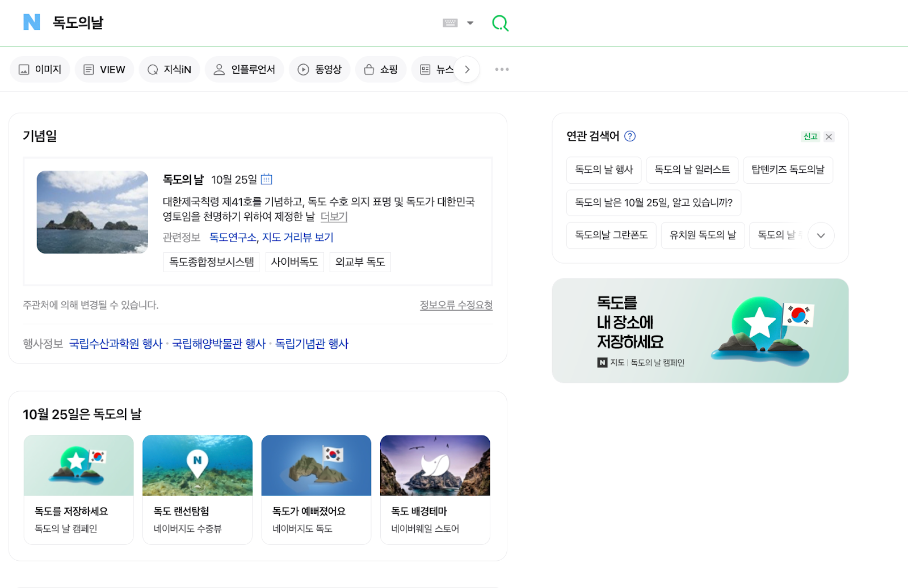Open the 독도연구소 link

(x=233, y=238)
